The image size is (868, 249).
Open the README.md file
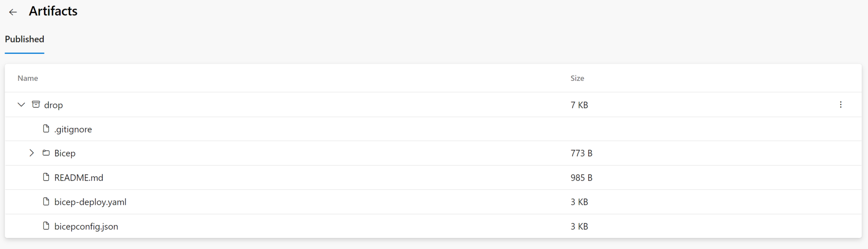79,177
